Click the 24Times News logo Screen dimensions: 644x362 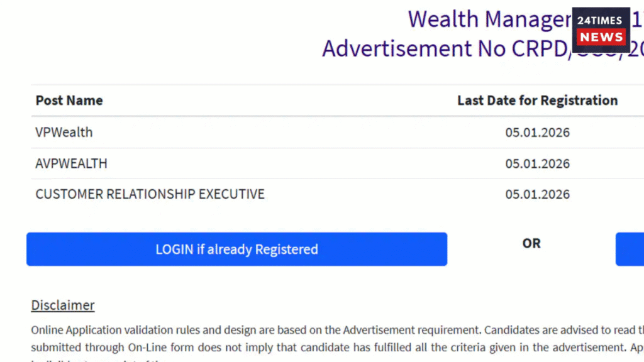(601, 30)
